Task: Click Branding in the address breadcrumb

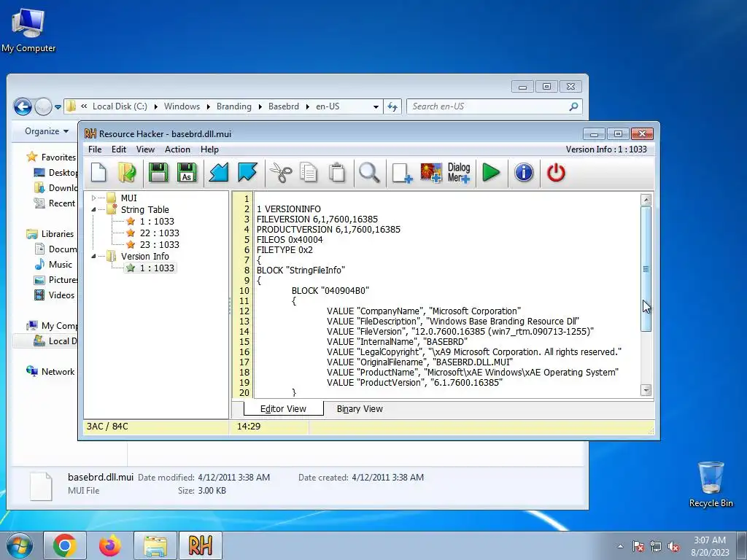Action: pos(234,106)
